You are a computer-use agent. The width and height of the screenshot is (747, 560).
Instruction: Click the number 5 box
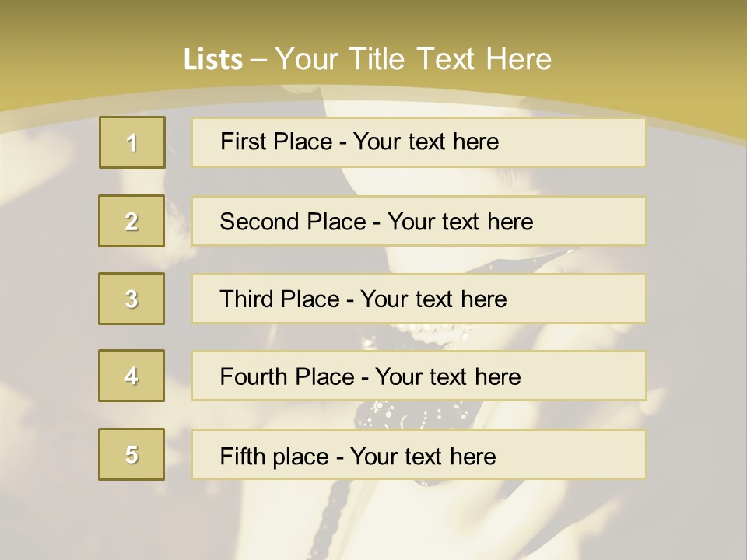132,454
